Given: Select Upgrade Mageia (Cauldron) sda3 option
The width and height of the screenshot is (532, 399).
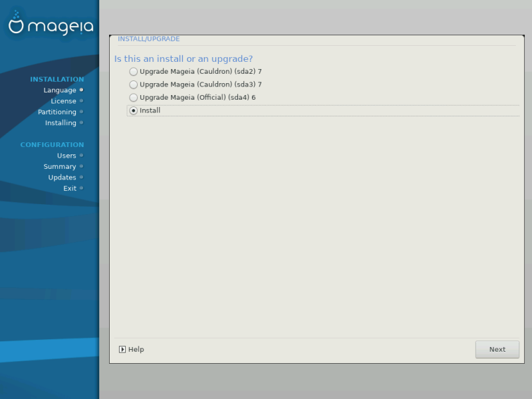Looking at the screenshot, I should [134, 84].
